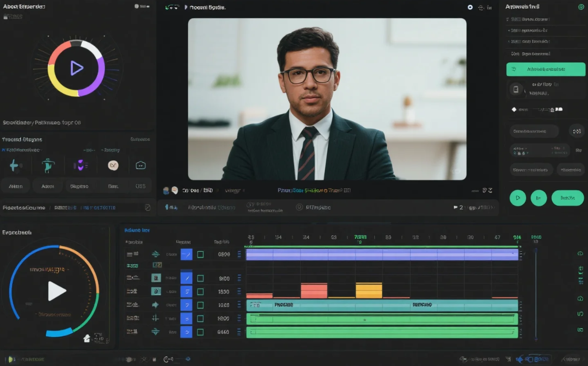The image size is (588, 366).
Task: Click the slashed-square icon in the PlaertesCourme row
Action: (x=147, y=208)
